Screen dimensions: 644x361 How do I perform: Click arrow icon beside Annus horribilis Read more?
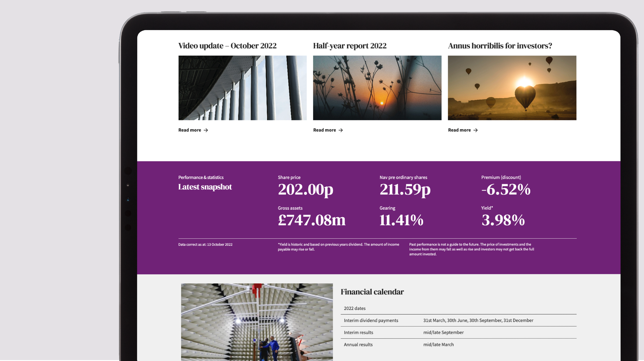[x=476, y=130]
